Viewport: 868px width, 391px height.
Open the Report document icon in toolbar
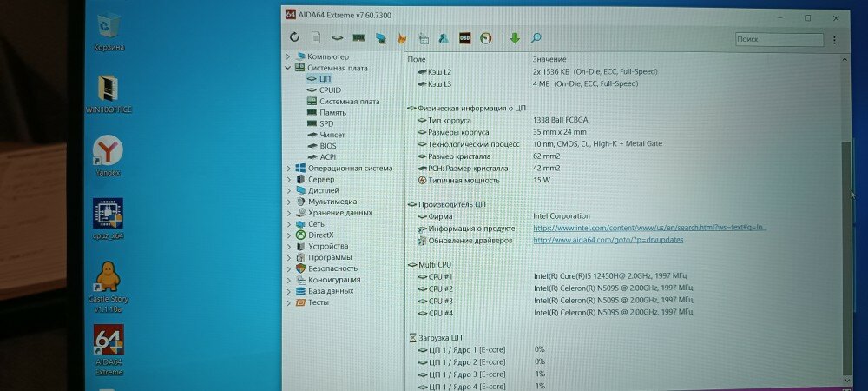pyautogui.click(x=316, y=37)
